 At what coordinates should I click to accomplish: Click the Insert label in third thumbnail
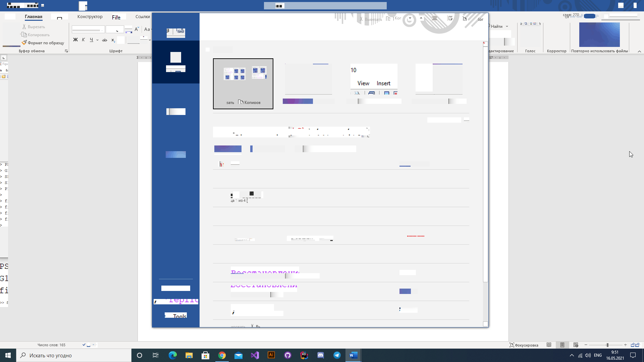383,83
